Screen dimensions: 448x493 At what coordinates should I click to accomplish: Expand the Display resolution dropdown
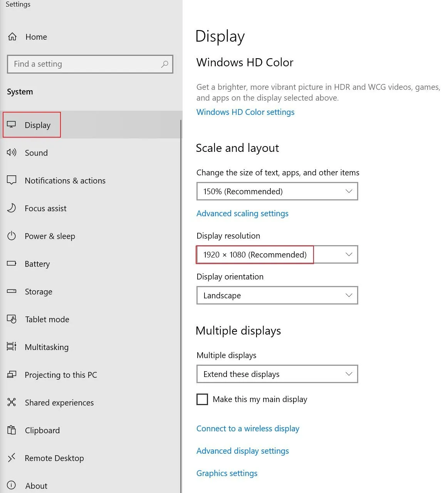coord(277,255)
